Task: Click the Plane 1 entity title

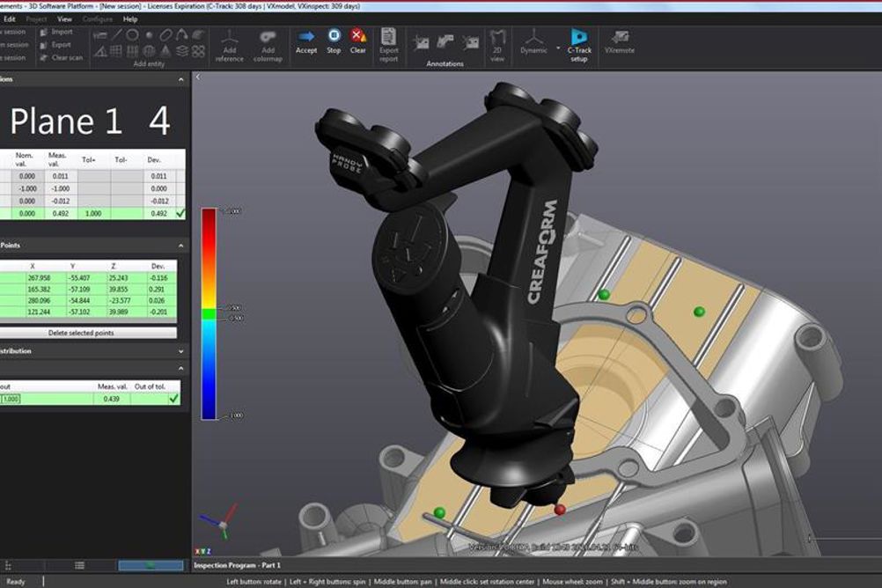Action: (x=66, y=121)
